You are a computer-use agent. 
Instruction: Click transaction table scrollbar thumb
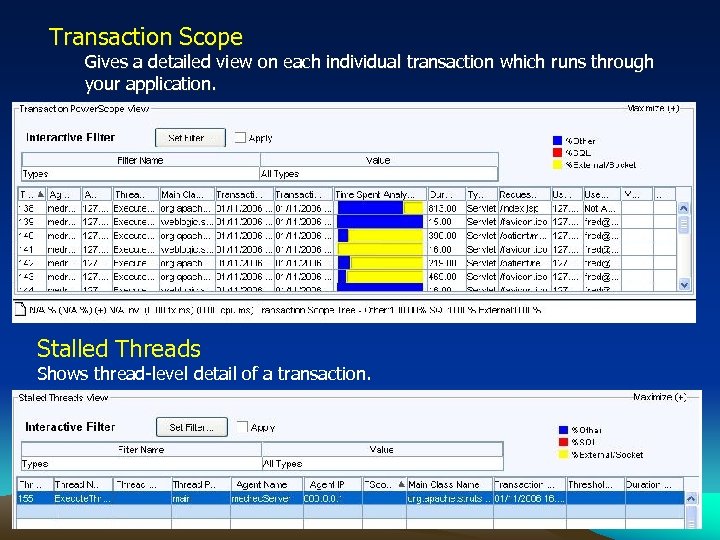684,225
